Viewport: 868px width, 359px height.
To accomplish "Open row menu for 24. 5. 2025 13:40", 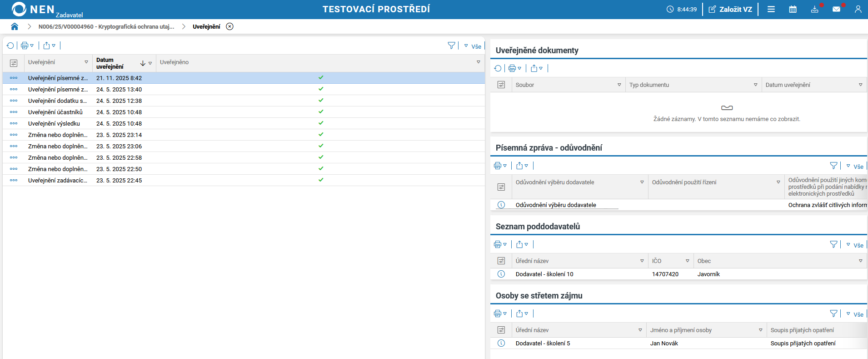I will pyautogui.click(x=14, y=89).
